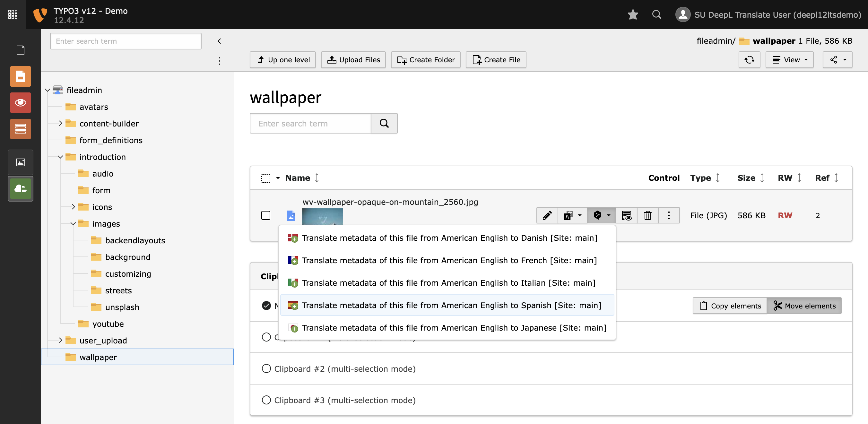Click the Create Folder button

426,60
